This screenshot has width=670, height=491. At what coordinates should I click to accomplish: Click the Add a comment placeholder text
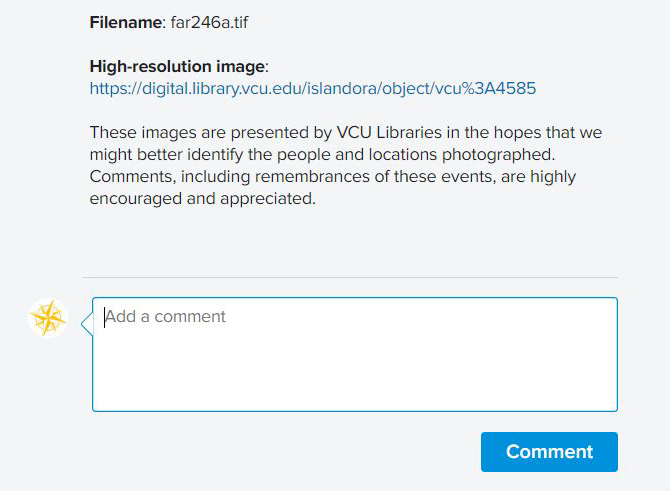[165, 317]
